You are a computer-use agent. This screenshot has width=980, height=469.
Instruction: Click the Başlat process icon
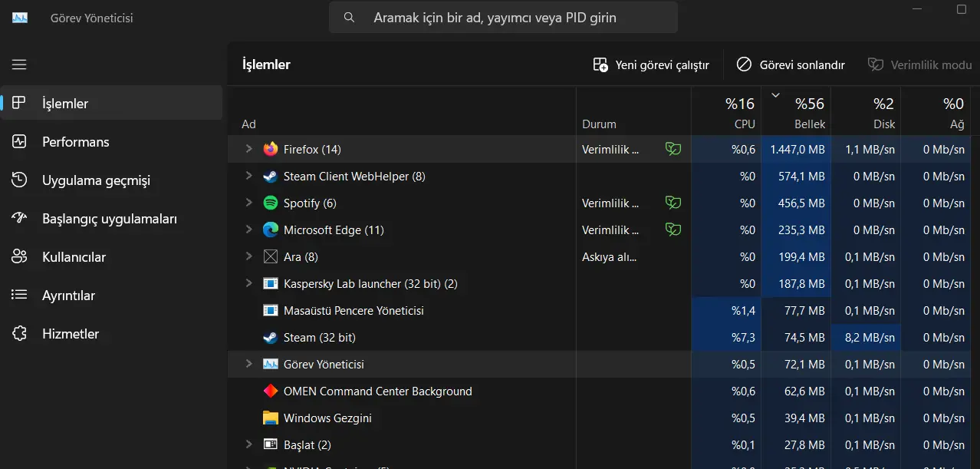coord(270,445)
